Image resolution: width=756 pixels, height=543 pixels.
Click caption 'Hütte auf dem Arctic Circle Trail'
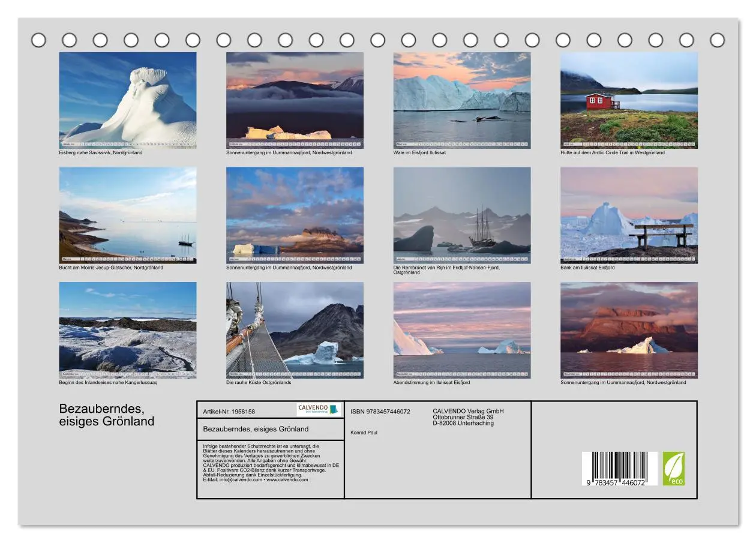click(613, 152)
